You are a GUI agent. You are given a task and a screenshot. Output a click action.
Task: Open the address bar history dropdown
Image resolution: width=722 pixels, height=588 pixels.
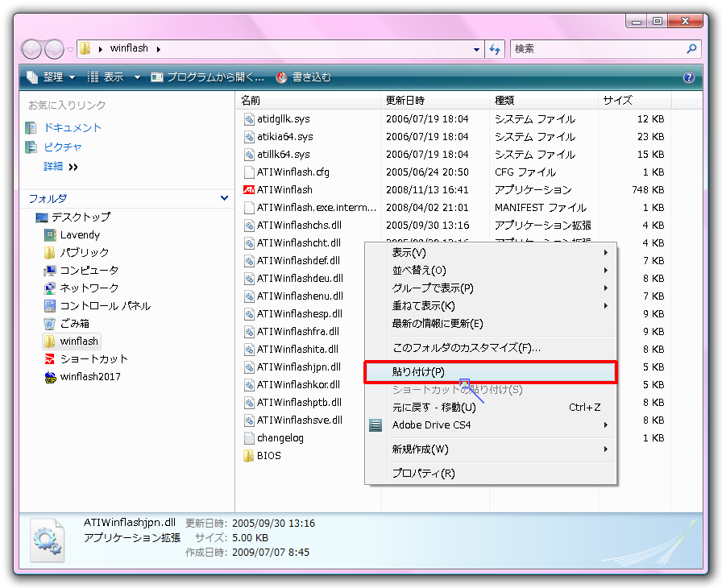click(476, 49)
